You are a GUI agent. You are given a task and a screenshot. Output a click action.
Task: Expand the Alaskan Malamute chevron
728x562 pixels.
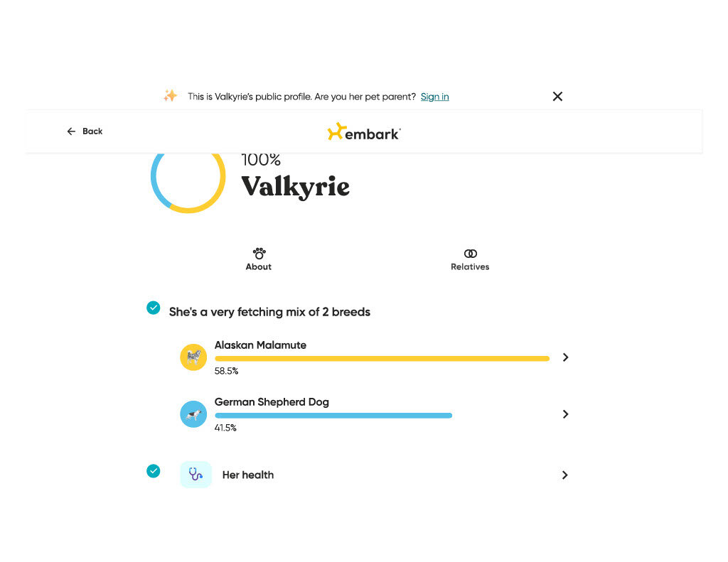565,357
